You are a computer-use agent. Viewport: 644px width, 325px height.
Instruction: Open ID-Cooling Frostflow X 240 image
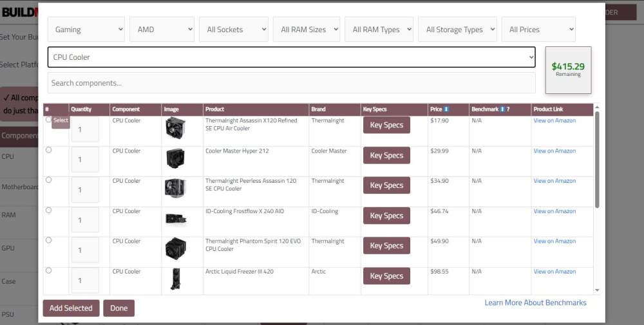[176, 219]
